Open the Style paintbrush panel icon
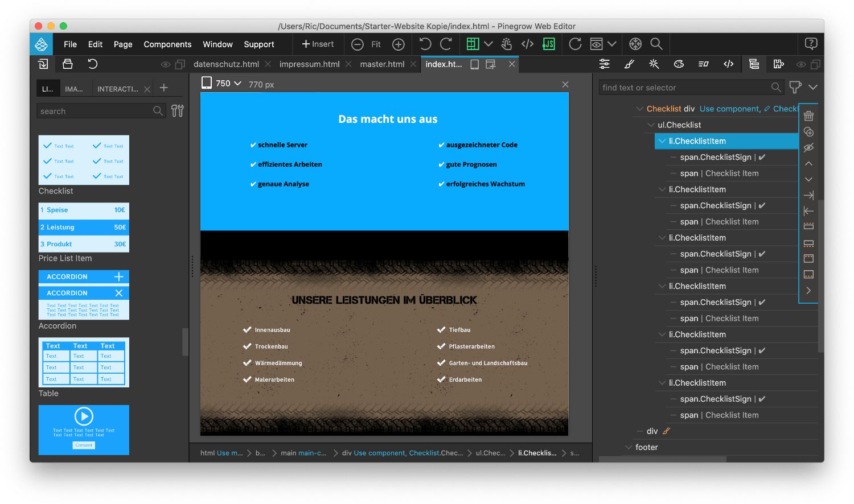The image size is (854, 504). [629, 64]
